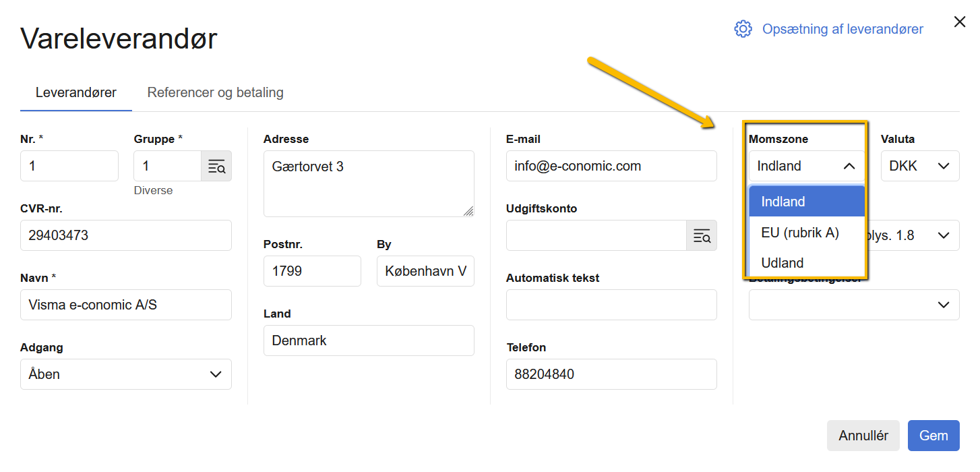
Task: Expand the Betalingsbetingelser dropdown
Action: point(854,305)
